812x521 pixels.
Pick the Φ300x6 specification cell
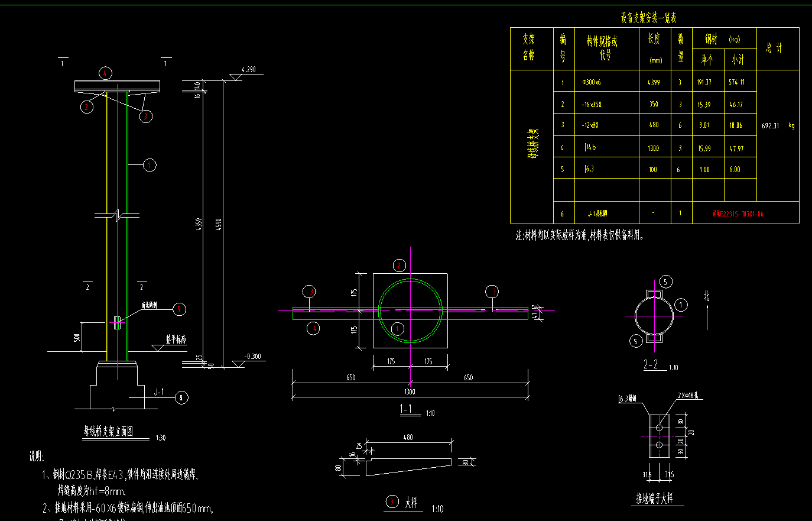pyautogui.click(x=591, y=82)
